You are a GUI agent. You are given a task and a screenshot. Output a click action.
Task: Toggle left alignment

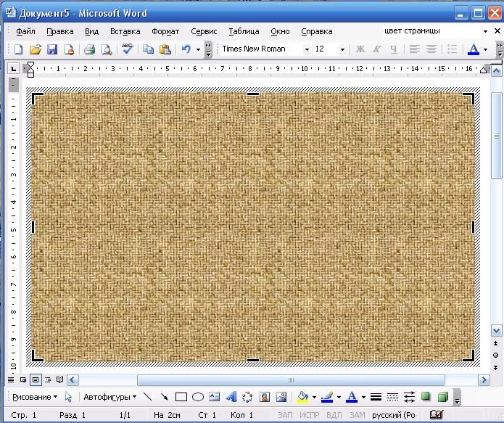414,49
